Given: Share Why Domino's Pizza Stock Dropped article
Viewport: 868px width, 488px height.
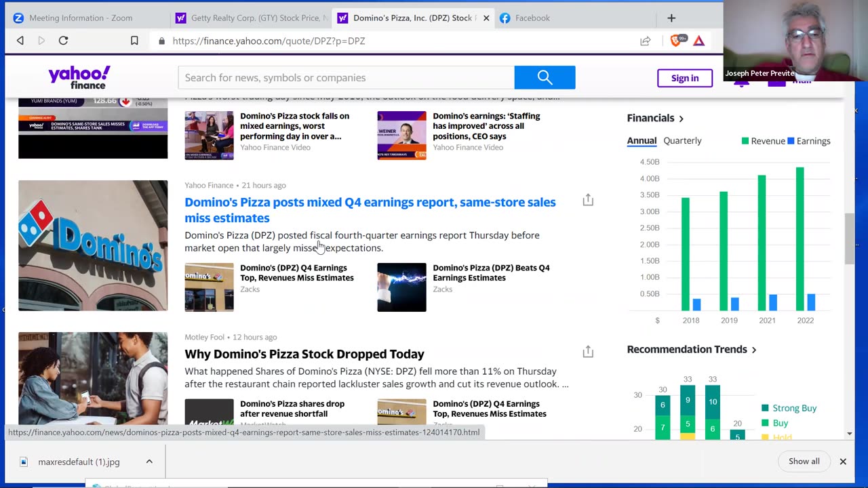Looking at the screenshot, I should (588, 352).
